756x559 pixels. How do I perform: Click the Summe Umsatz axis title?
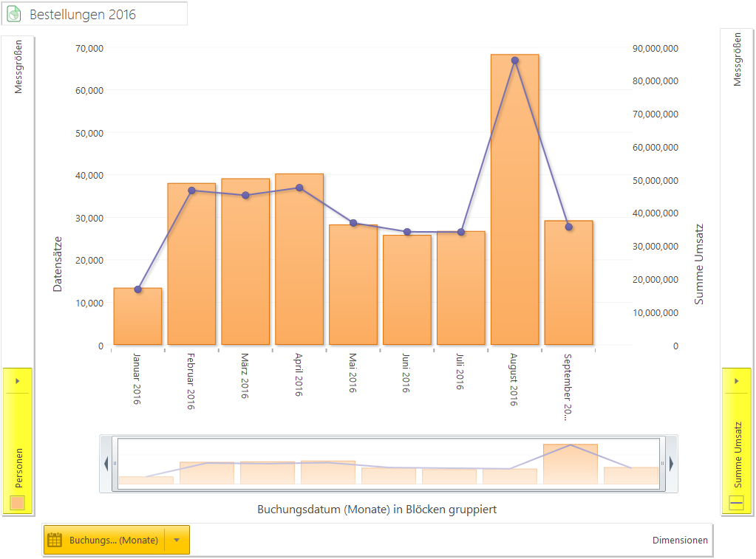[698, 264]
